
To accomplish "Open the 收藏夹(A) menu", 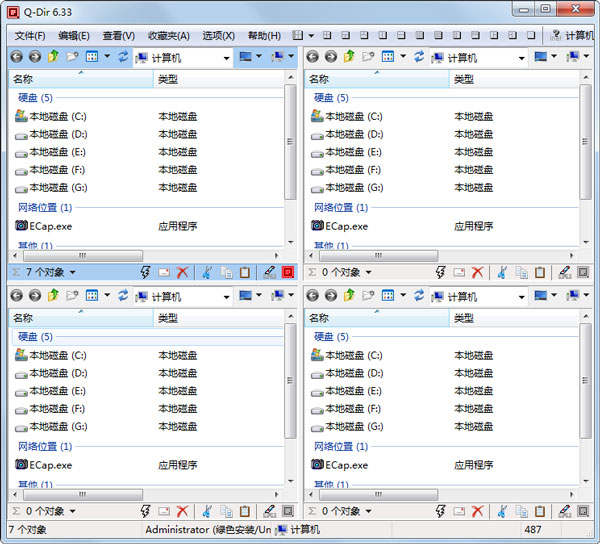I will tap(169, 35).
